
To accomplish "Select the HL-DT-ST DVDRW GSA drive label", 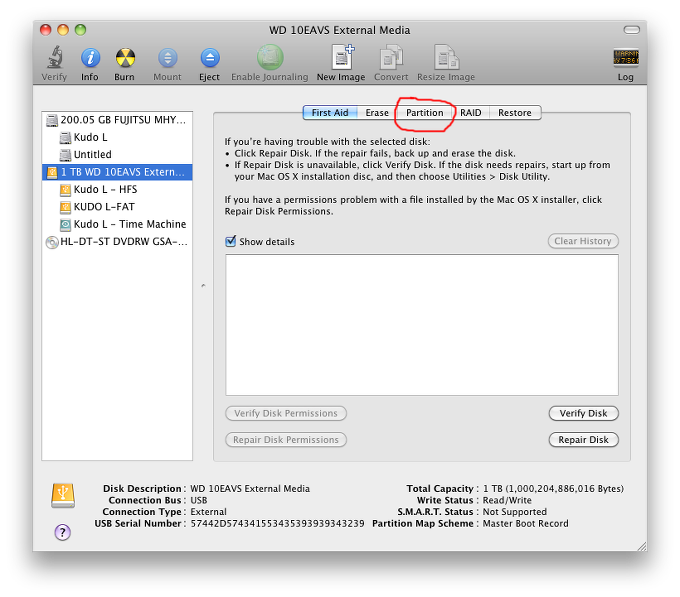I will point(124,241).
